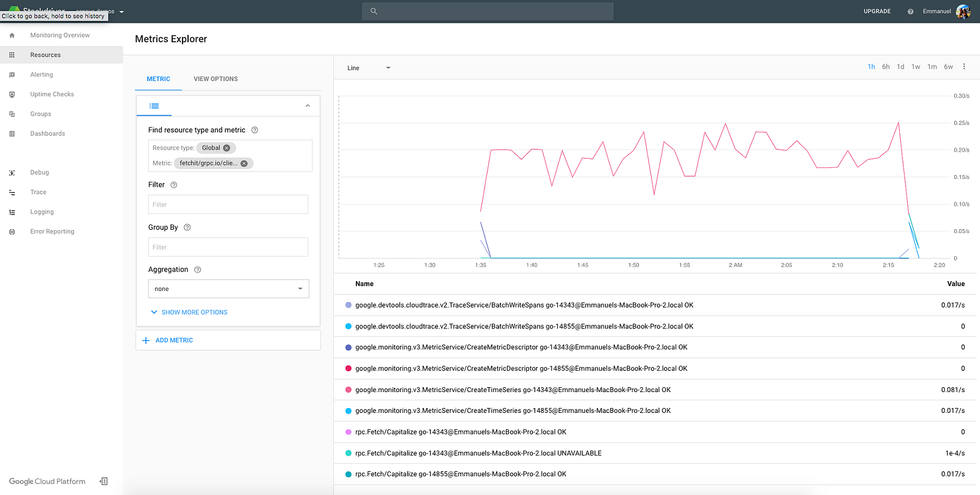Viewport: 980px width, 495px height.
Task: Open help icon next to Group By
Action: (x=187, y=227)
